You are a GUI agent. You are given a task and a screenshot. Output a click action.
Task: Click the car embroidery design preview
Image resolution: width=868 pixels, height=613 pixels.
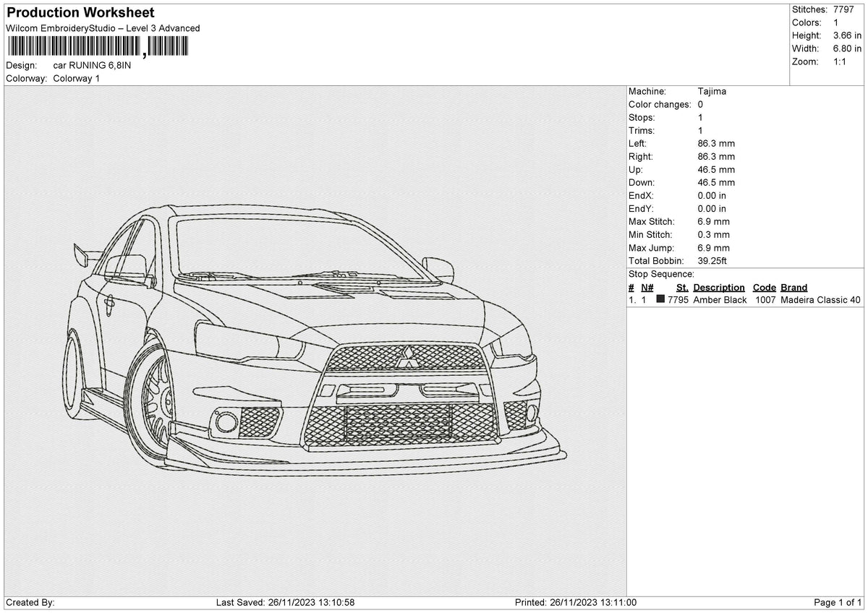[x=315, y=340]
